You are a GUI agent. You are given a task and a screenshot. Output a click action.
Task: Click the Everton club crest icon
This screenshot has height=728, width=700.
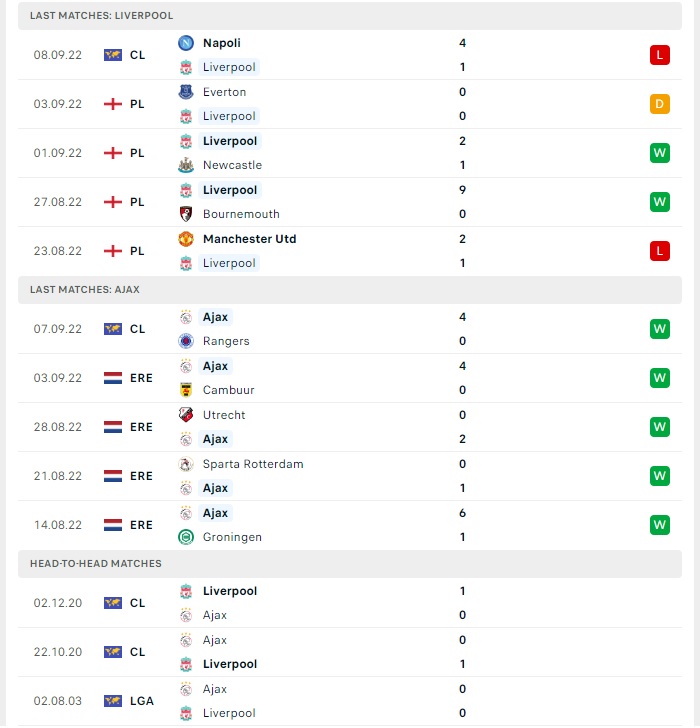point(186,92)
